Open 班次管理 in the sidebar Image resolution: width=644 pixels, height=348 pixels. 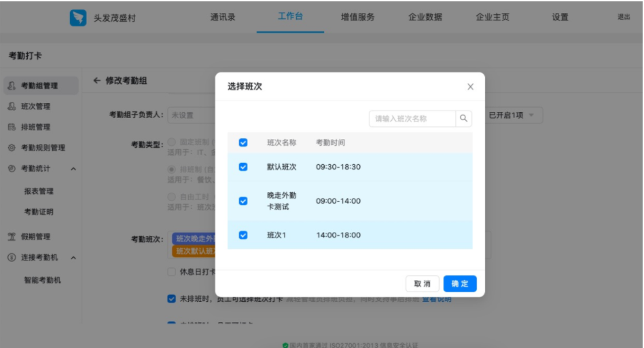35,107
